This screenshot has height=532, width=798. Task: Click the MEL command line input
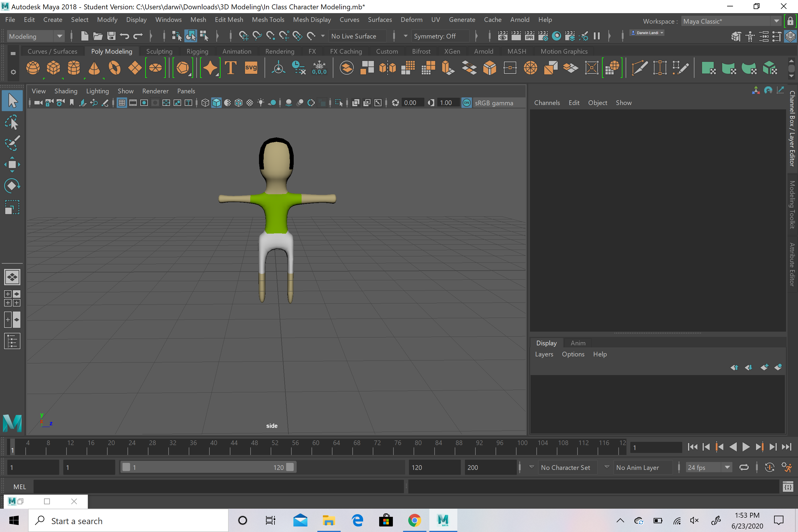[218, 487]
